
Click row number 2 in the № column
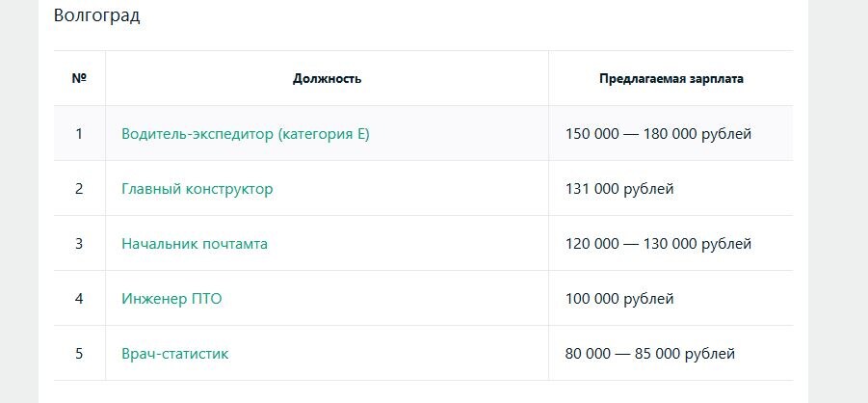[79, 189]
